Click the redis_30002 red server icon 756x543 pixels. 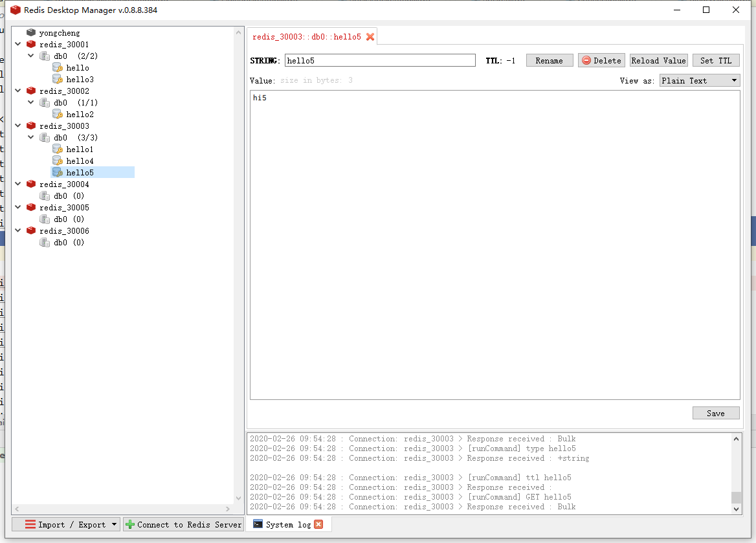click(x=31, y=91)
